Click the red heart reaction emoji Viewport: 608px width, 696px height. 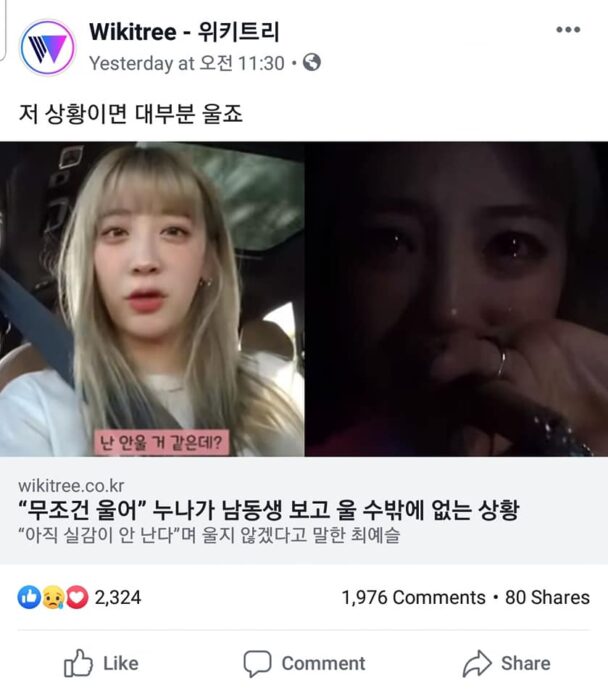pyautogui.click(x=77, y=597)
